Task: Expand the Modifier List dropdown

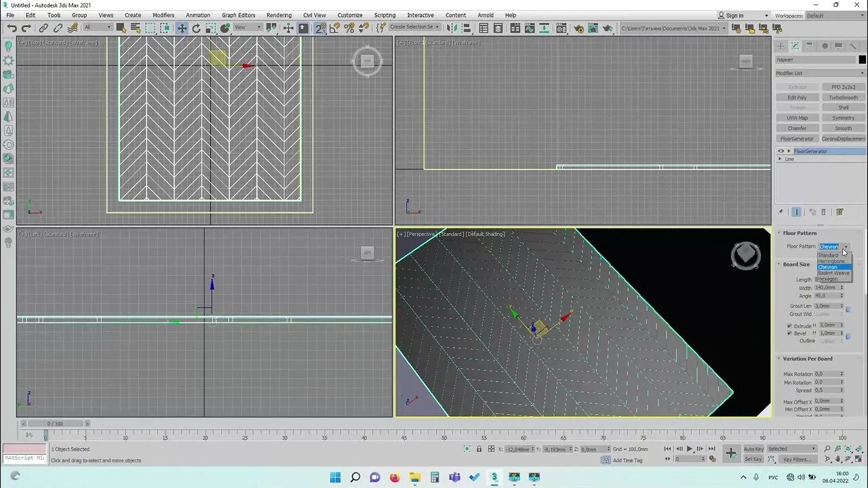Action: coord(821,73)
